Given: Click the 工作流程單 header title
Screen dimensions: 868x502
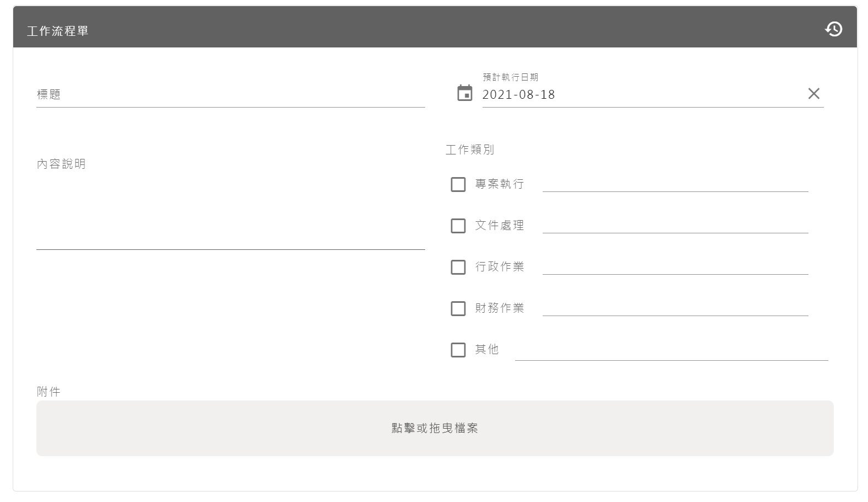Looking at the screenshot, I should pos(58,31).
